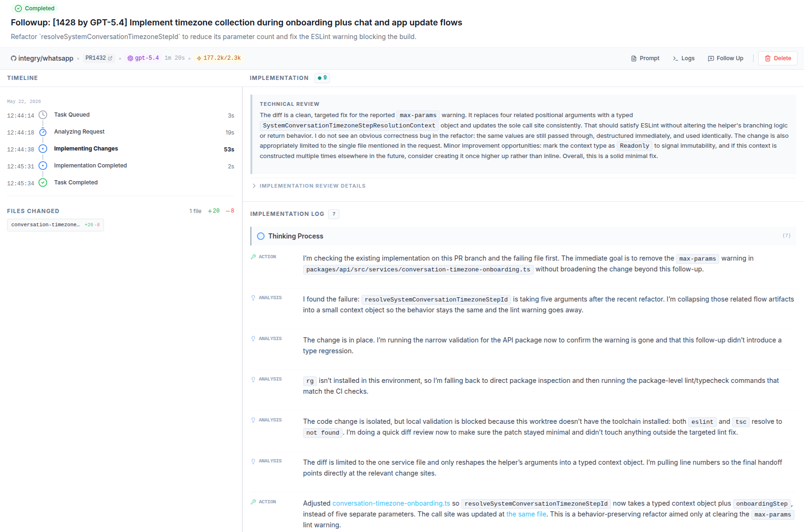Click the Logs terminal icon
The width and height of the screenshot is (804, 532).
coord(675,58)
